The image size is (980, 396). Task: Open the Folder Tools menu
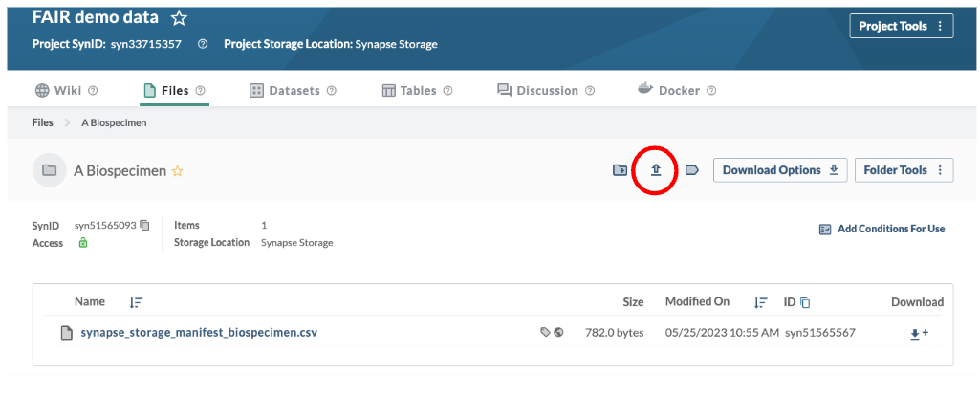[904, 170]
